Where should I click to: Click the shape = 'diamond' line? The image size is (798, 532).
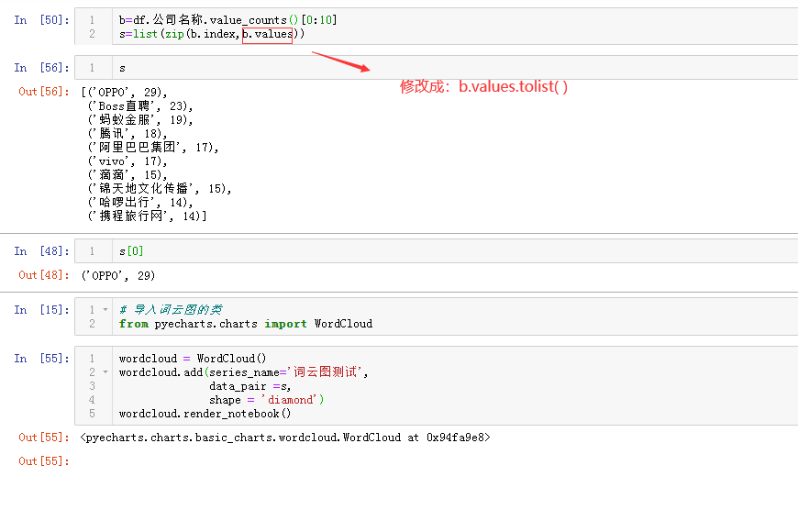click(x=267, y=400)
